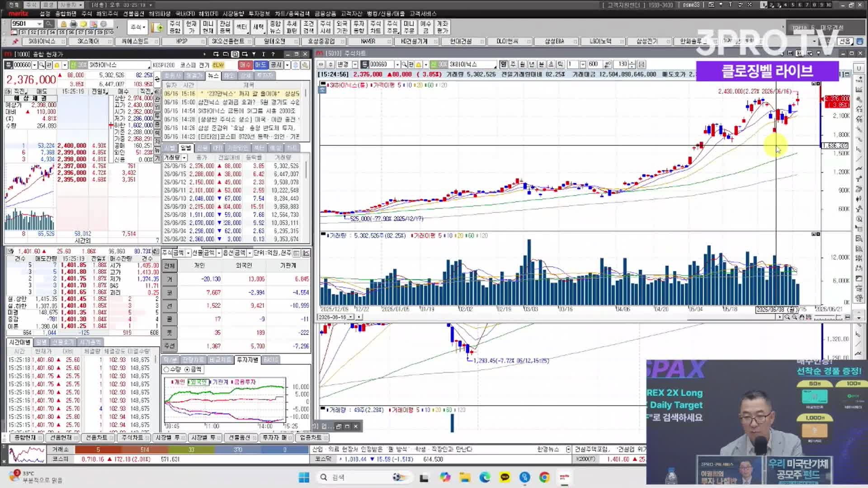The height and width of the screenshot is (488, 868).
Task: Click the 130 stepper arrows in chart toolbar
Action: tap(632, 64)
